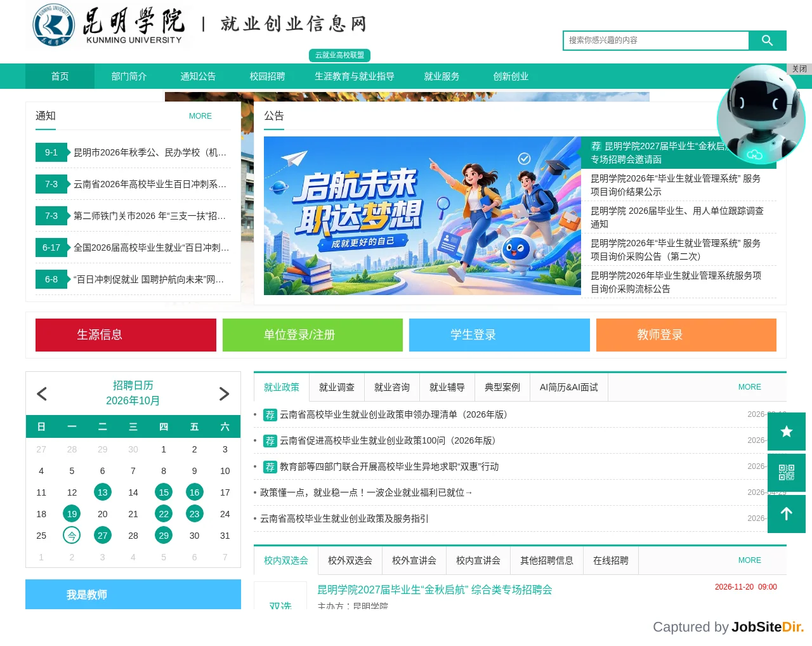This screenshot has height=646, width=812.
Task: Click 单位登录/注册 green button
Action: pos(313,335)
